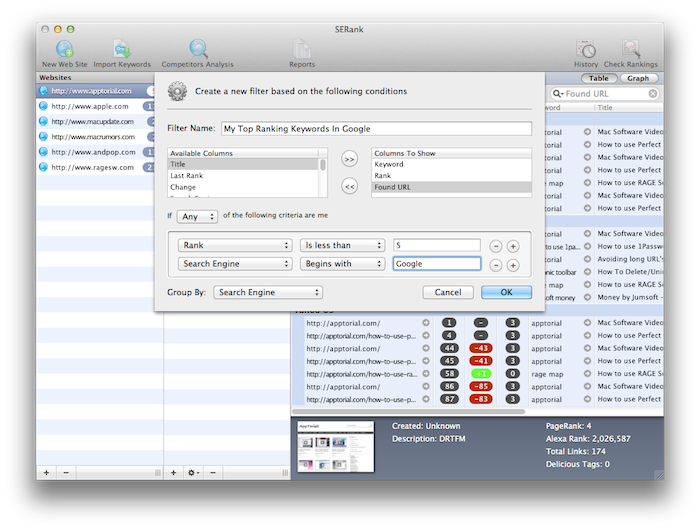Click the arrow icon next to rank 1 apptorial.com

426,322
